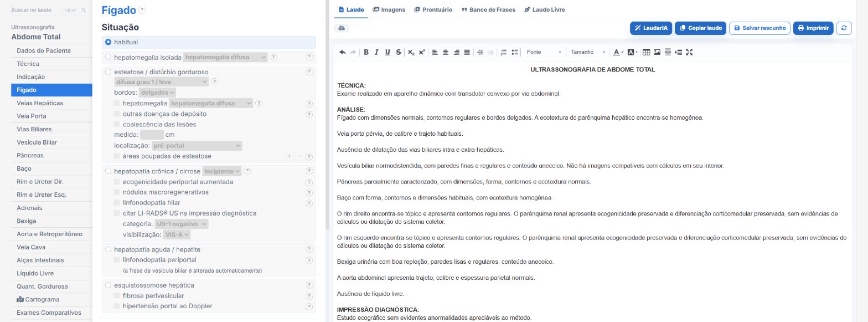The image size is (868, 322).
Task: Insert a table in the report
Action: (x=647, y=52)
